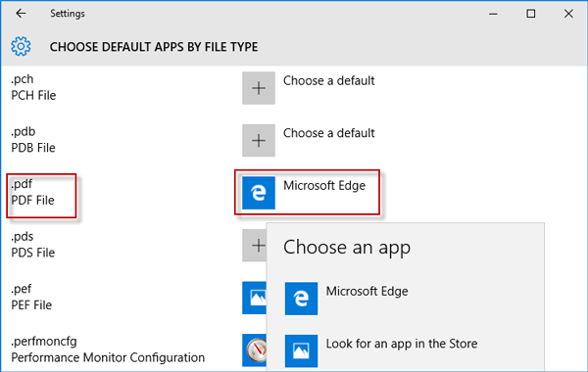This screenshot has width=588, height=372.
Task: Click the .perfmoncfg extension text
Action: pyautogui.click(x=44, y=342)
